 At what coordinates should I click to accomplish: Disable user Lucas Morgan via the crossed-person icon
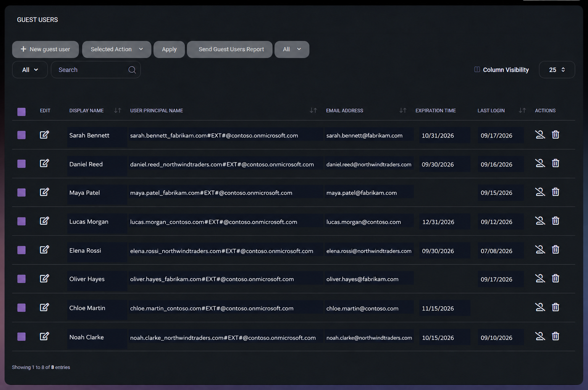click(x=540, y=220)
